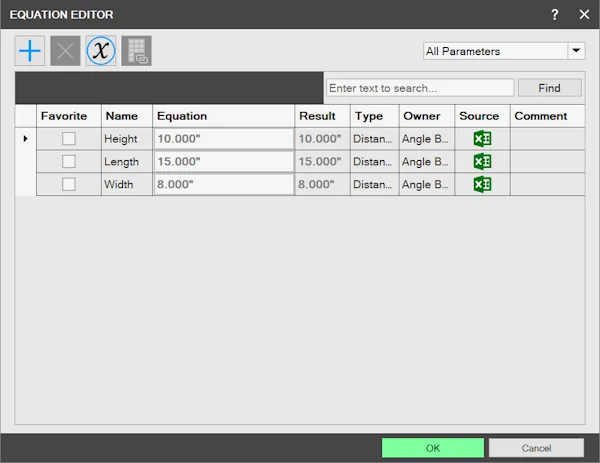
Task: Select the Length name cell
Action: click(x=127, y=161)
